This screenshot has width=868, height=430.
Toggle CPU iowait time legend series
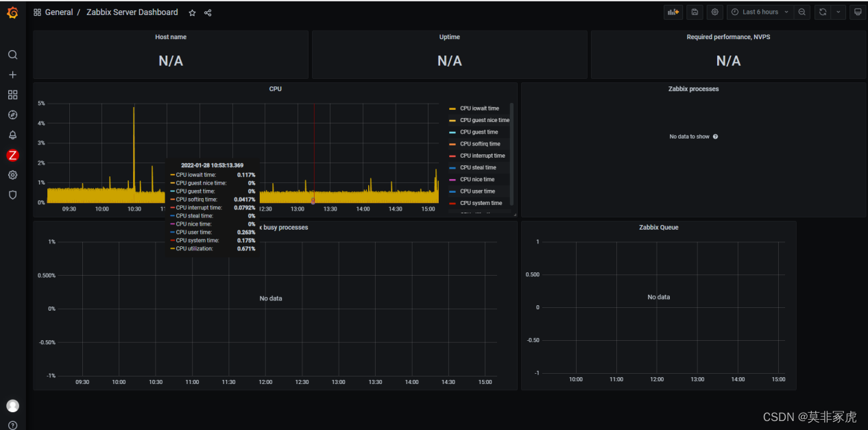pyautogui.click(x=479, y=108)
